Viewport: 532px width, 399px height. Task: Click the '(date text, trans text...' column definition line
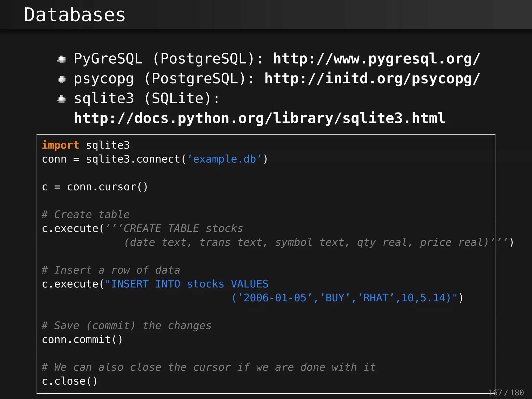319,243
